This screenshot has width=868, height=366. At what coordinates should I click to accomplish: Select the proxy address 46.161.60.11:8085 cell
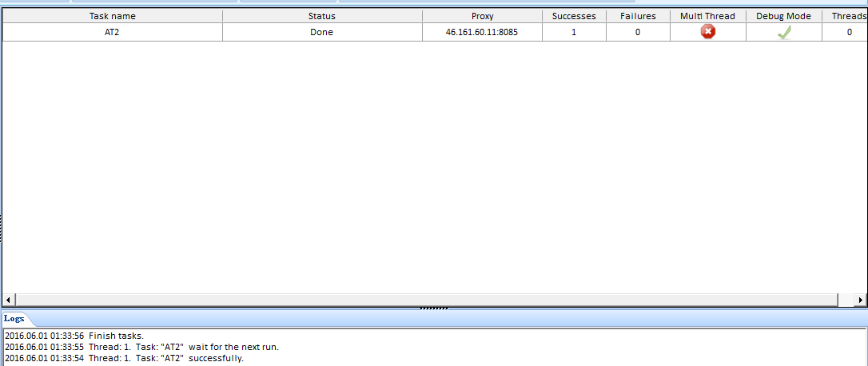pos(482,32)
